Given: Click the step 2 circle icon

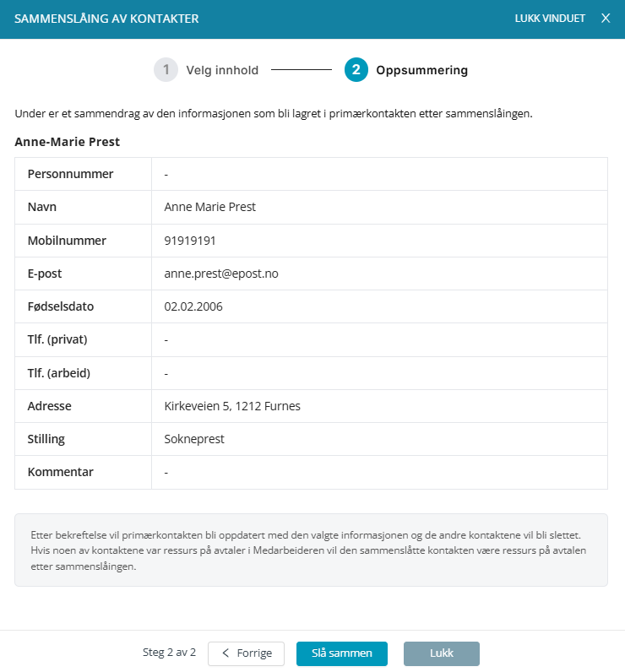Looking at the screenshot, I should tap(356, 70).
